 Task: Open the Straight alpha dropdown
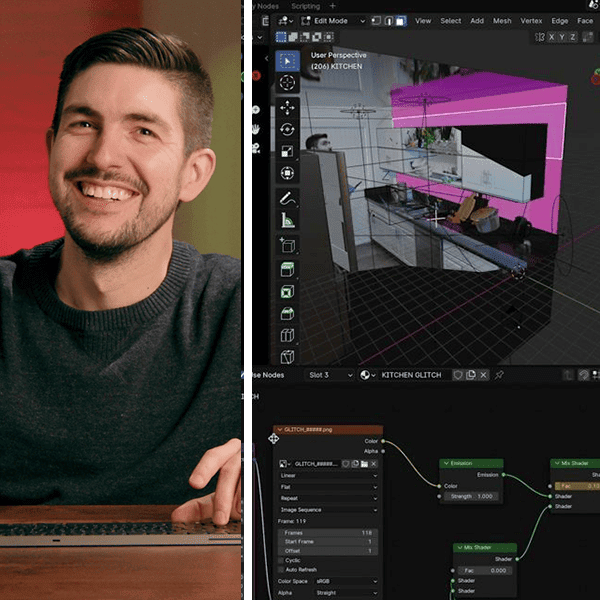(x=346, y=593)
